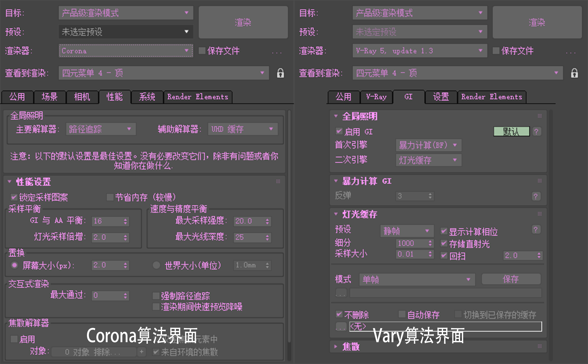Open 未选定预设 dropdown in Corona panel
The height and width of the screenshot is (364, 588).
coord(126,32)
